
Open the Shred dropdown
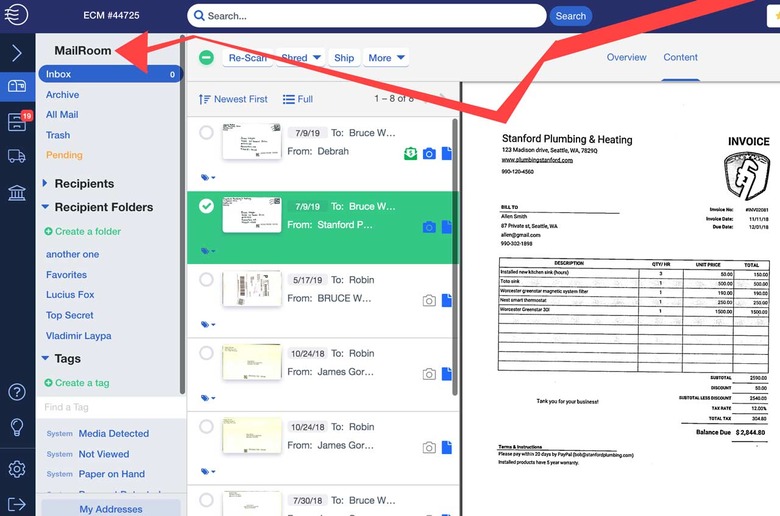pyautogui.click(x=301, y=58)
